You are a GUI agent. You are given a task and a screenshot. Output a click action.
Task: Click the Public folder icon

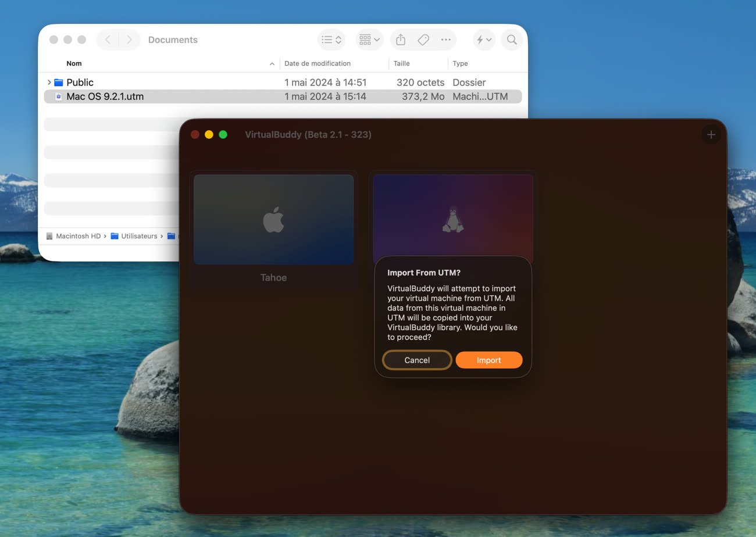[59, 83]
